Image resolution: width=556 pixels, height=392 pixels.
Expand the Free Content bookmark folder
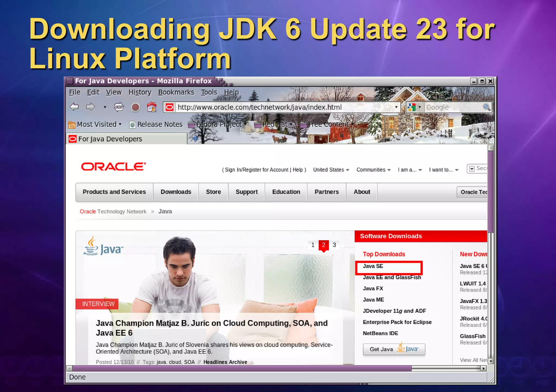point(327,124)
